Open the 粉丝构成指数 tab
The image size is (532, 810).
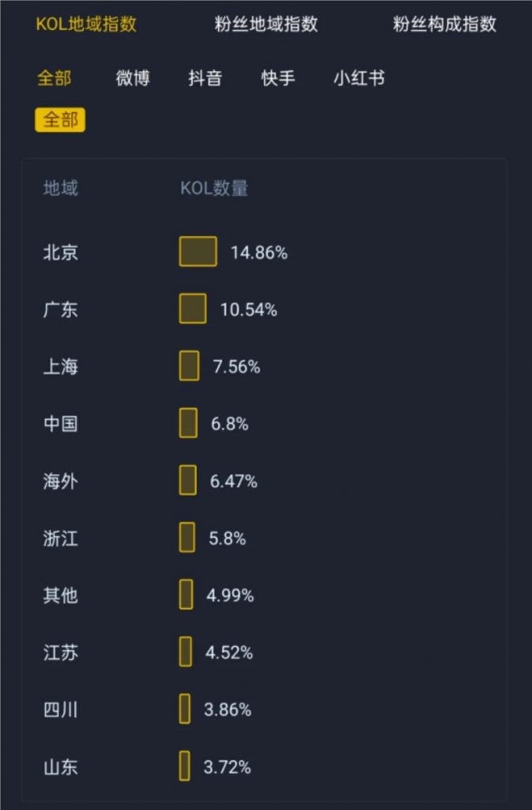coord(444,25)
